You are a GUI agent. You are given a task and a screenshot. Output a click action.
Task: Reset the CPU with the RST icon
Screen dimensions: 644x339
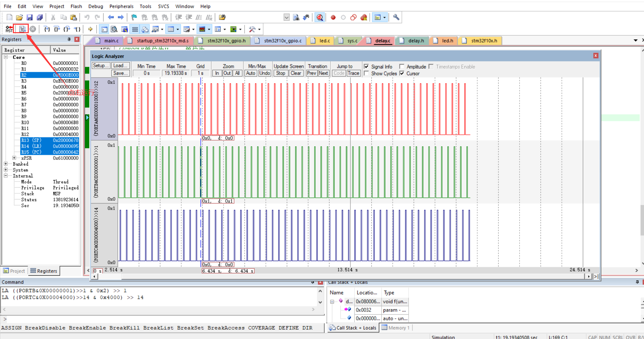pos(9,29)
